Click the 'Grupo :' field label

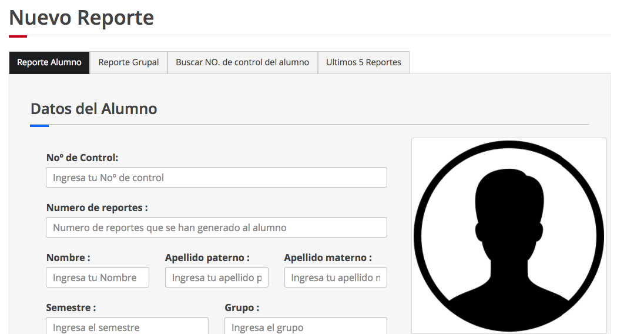[241, 308]
